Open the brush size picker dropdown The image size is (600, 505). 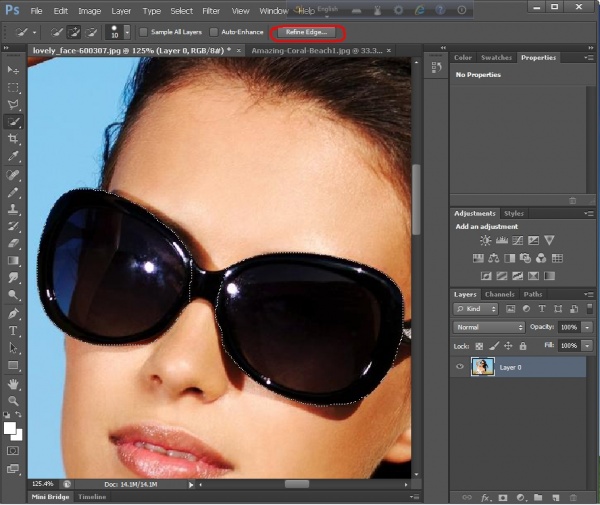[126, 33]
